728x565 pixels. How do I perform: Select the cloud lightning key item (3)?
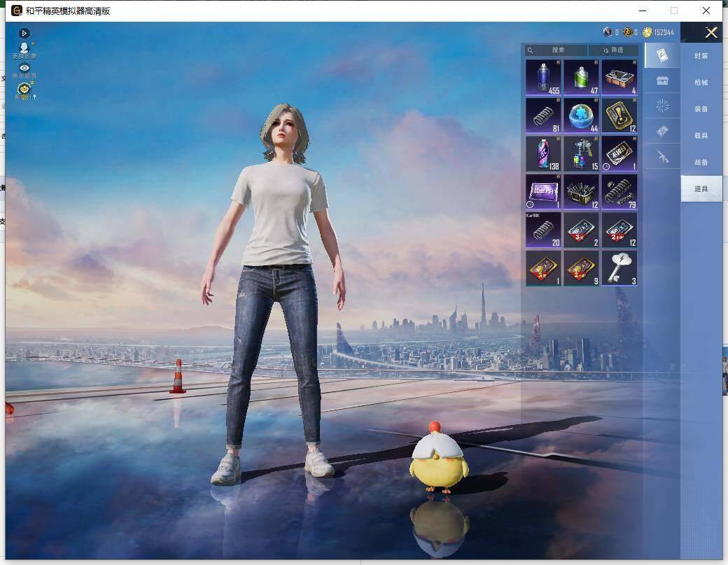tap(619, 268)
